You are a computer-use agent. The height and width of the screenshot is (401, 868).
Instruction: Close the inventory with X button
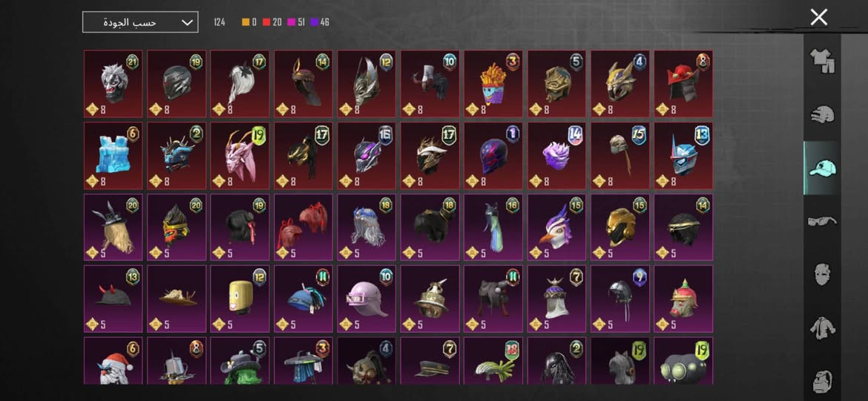(819, 17)
